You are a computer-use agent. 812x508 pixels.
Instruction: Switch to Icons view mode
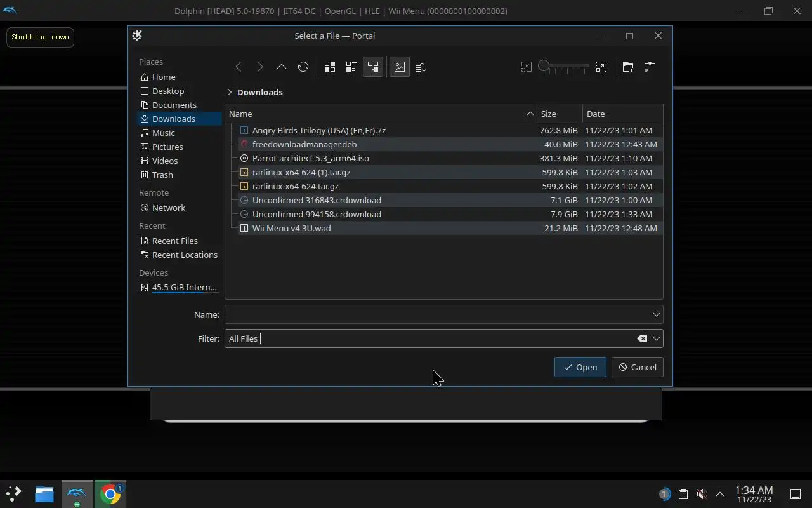coord(330,67)
